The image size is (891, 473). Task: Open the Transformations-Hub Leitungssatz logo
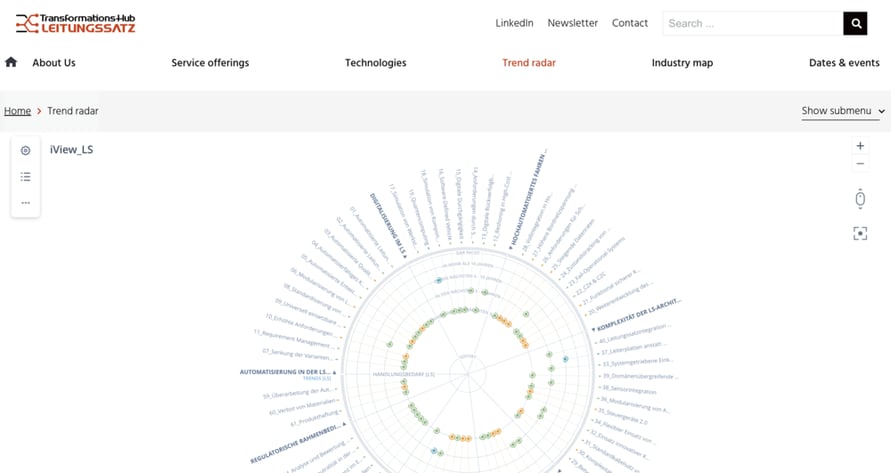(76, 23)
